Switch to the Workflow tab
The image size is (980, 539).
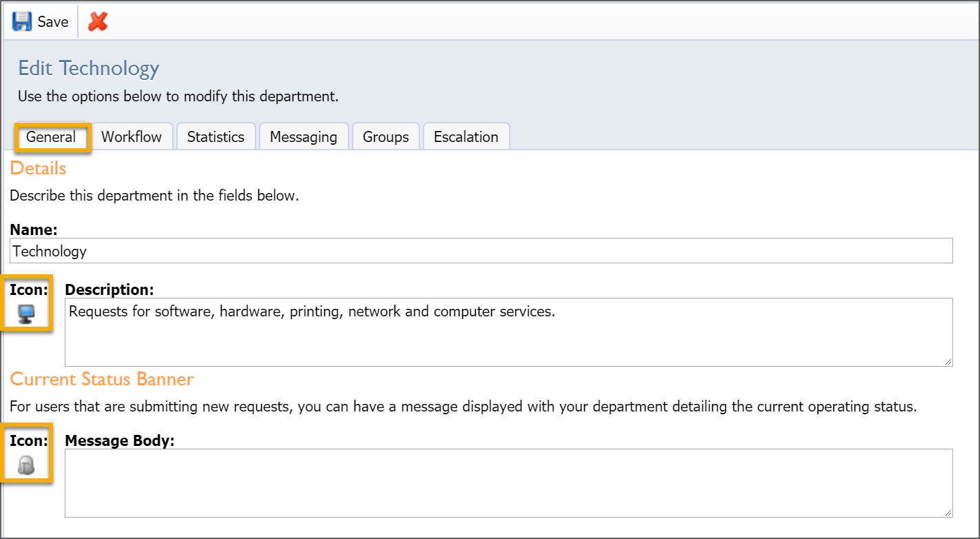point(132,136)
